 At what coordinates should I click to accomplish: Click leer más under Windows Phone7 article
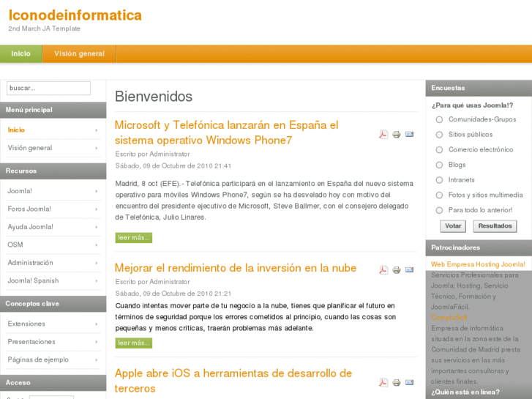click(134, 238)
